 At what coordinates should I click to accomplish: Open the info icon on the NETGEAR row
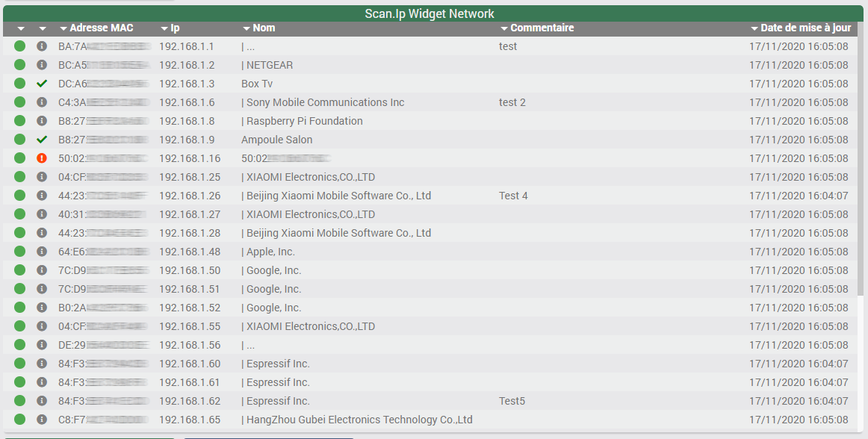coord(42,65)
